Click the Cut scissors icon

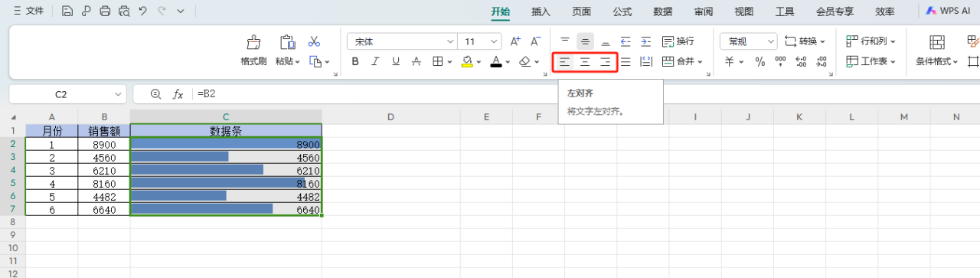click(314, 41)
